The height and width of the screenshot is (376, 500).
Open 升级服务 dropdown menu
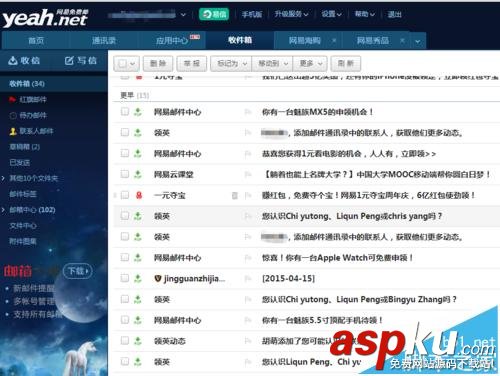[x=291, y=14]
